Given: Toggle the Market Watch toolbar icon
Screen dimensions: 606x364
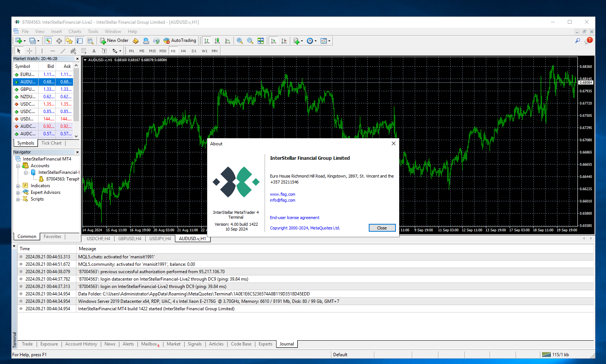Looking at the screenshot, I should [49, 41].
